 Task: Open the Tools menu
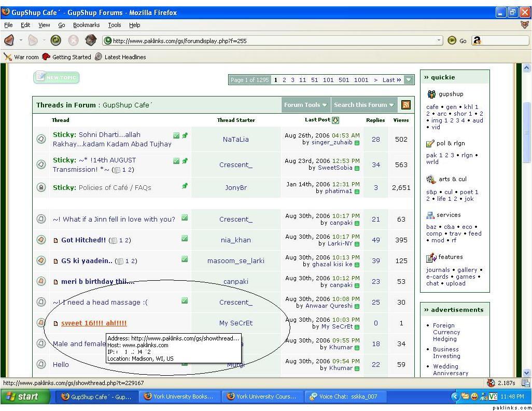point(114,25)
